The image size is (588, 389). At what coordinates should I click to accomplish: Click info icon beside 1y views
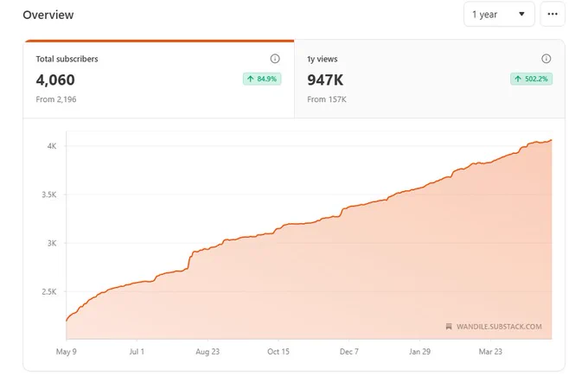[546, 59]
